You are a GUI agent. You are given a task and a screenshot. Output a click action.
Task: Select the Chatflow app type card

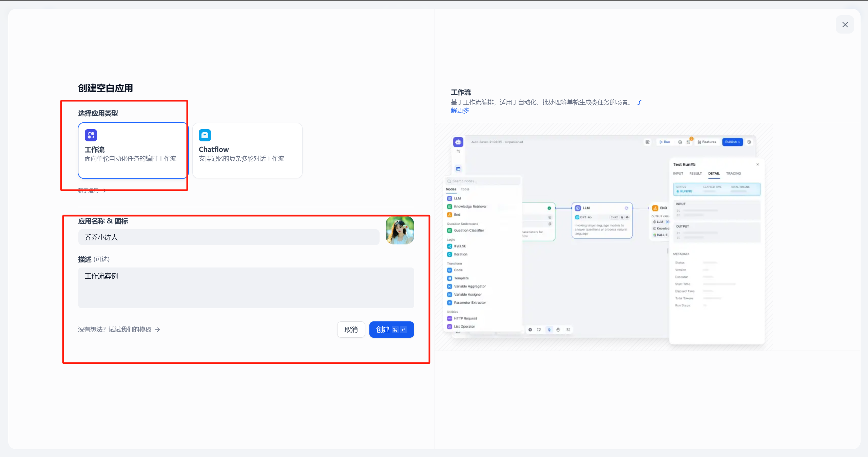point(247,151)
